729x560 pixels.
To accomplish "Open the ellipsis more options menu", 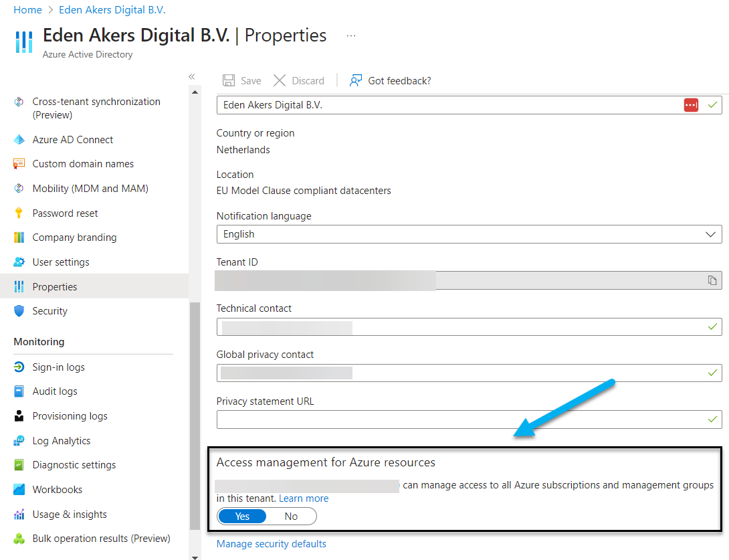I will click(x=351, y=36).
